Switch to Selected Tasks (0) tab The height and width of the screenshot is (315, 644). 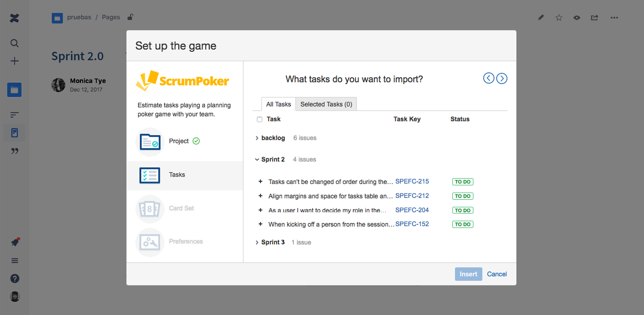[326, 104]
